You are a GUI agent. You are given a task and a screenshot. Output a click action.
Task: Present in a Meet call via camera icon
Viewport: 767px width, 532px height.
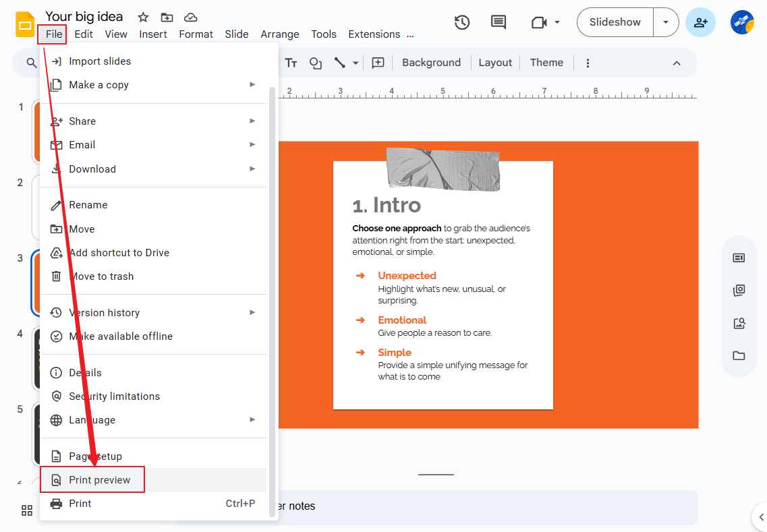pyautogui.click(x=540, y=22)
